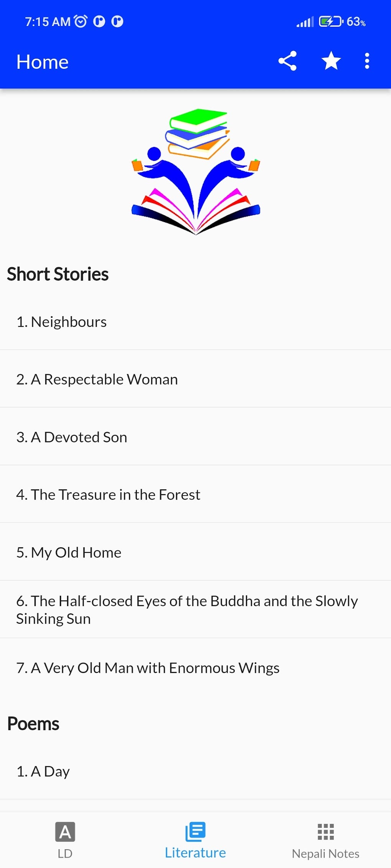
Task: Switch to the Nepali Notes tab label
Action: (x=326, y=853)
